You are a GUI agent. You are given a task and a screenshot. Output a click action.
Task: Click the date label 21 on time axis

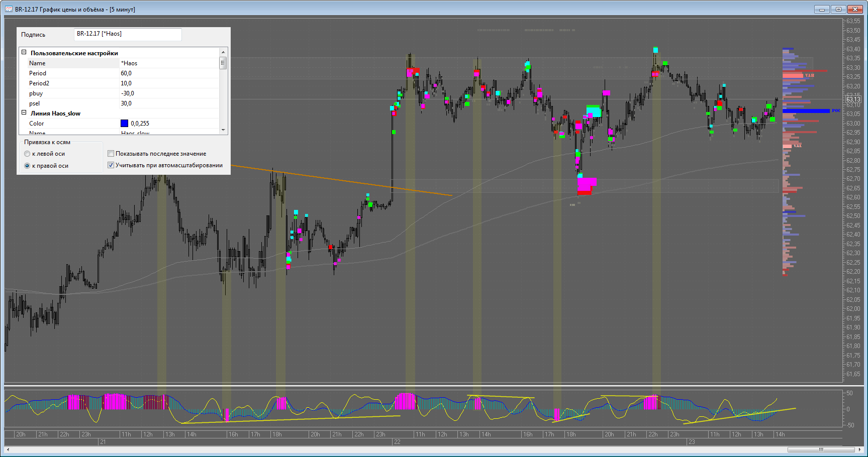[x=103, y=442]
